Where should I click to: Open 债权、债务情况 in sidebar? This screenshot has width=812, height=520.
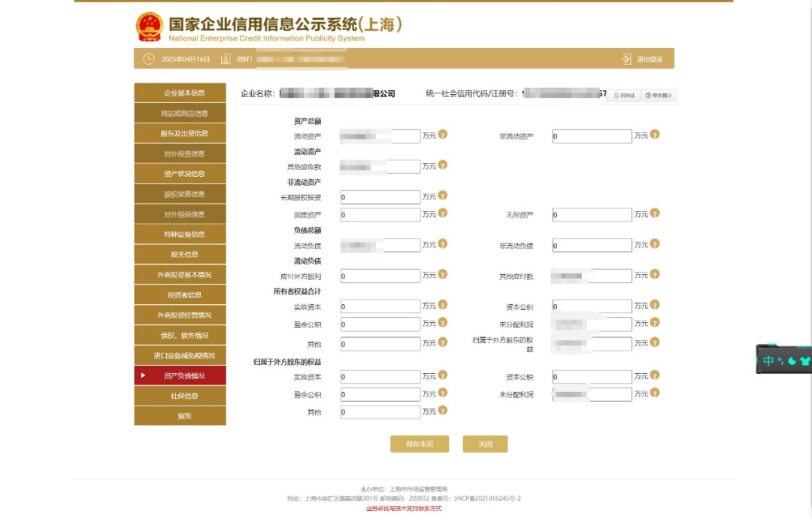180,336
